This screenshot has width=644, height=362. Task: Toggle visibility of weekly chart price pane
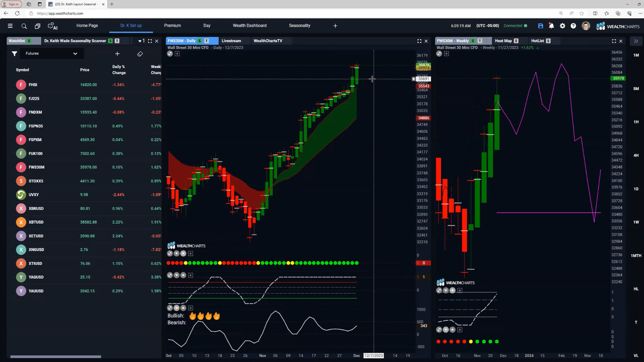click(439, 54)
